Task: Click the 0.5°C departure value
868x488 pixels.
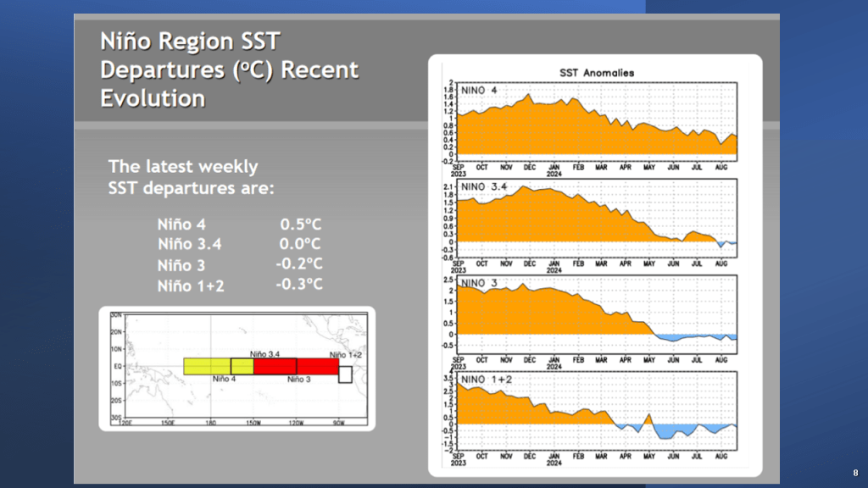Action: click(300, 225)
